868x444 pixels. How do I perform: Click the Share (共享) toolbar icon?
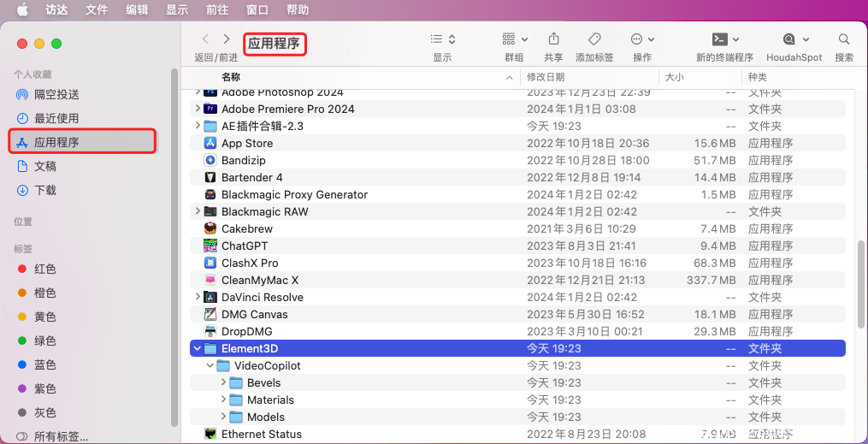[x=553, y=38]
